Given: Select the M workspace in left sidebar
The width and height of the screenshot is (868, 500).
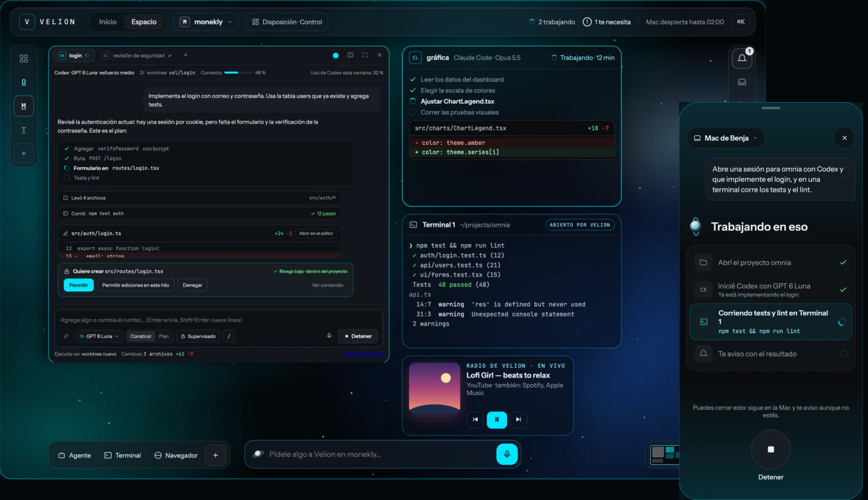Looking at the screenshot, I should coord(23,106).
